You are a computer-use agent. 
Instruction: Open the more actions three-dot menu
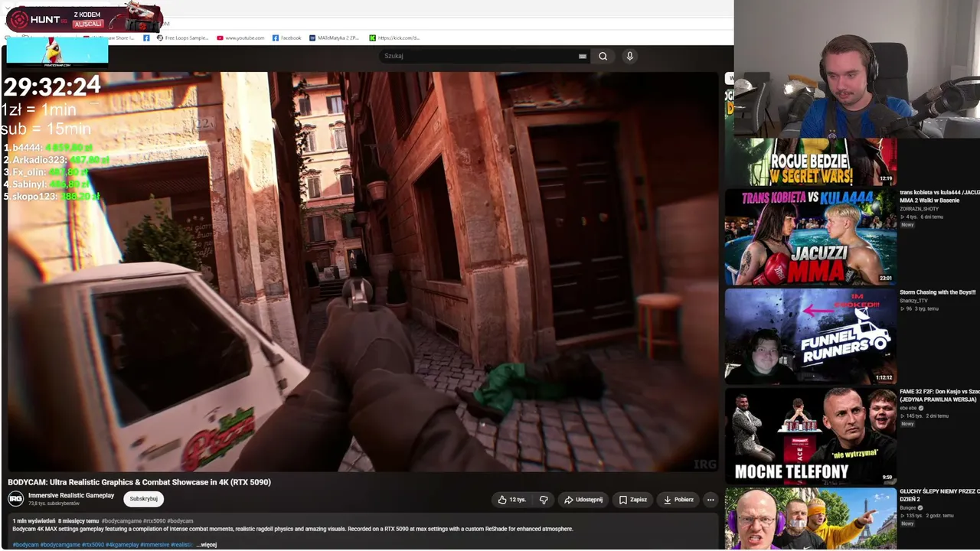pyautogui.click(x=710, y=500)
